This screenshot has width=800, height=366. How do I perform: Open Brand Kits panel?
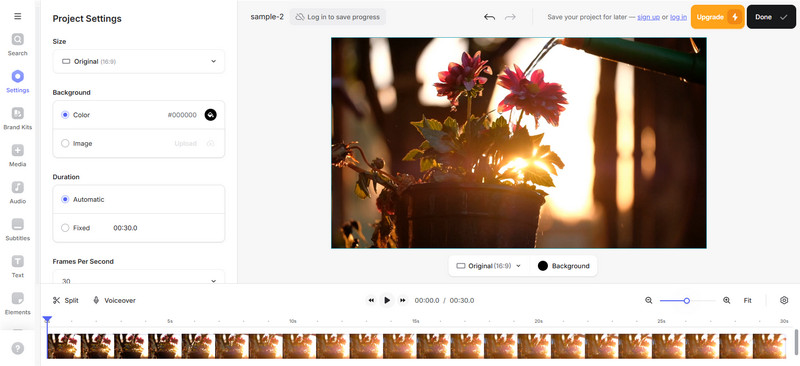pyautogui.click(x=17, y=118)
